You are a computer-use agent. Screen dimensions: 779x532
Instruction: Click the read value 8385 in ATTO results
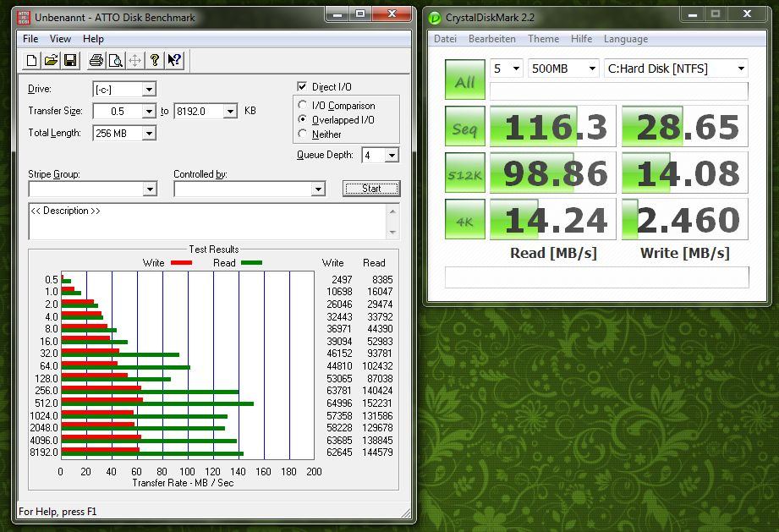pyautogui.click(x=382, y=280)
